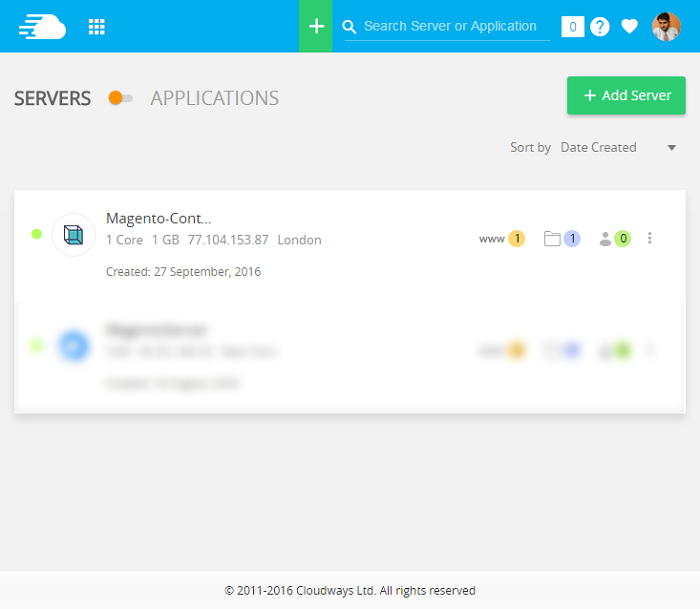The width and height of the screenshot is (700, 609).
Task: Click the 1 Core text
Action: pos(125,240)
